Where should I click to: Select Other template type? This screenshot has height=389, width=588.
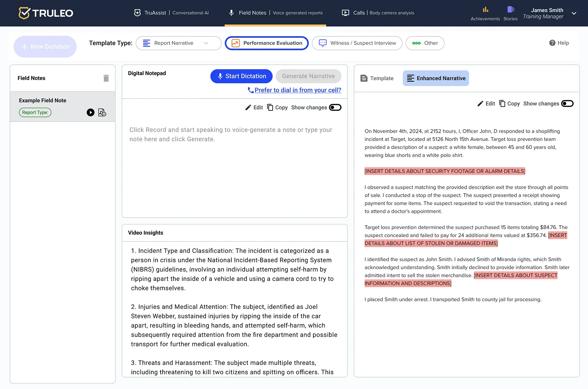pos(425,43)
